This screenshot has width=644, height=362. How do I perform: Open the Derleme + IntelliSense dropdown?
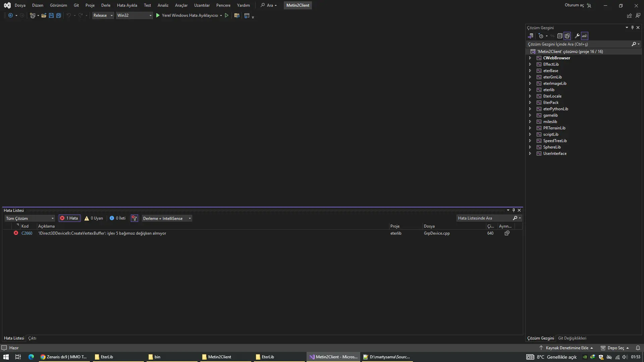coord(167,218)
